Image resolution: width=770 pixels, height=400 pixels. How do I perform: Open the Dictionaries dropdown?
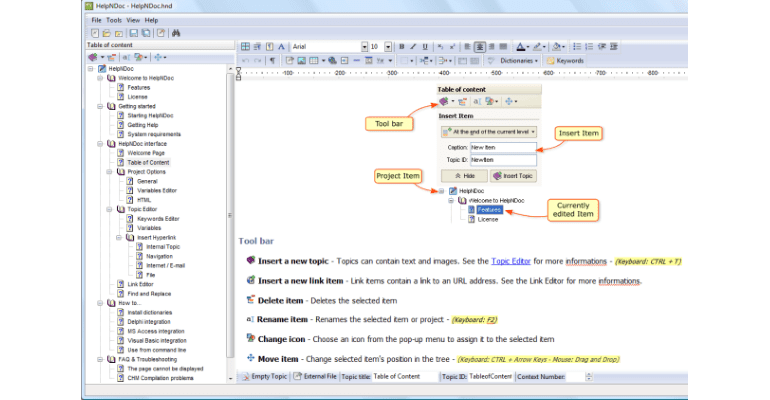point(519,60)
